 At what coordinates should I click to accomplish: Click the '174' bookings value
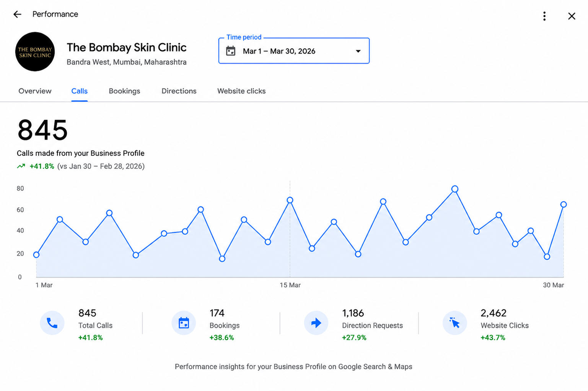pos(217,313)
